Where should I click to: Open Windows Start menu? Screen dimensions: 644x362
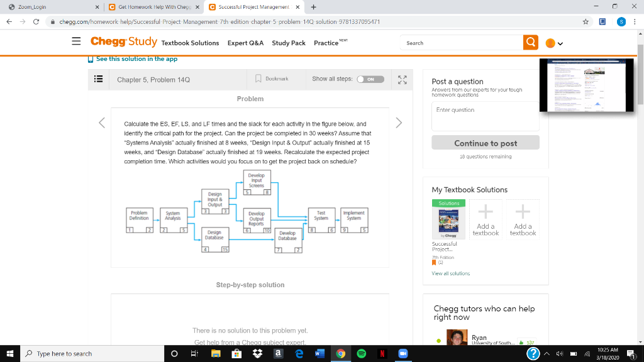pyautogui.click(x=10, y=353)
